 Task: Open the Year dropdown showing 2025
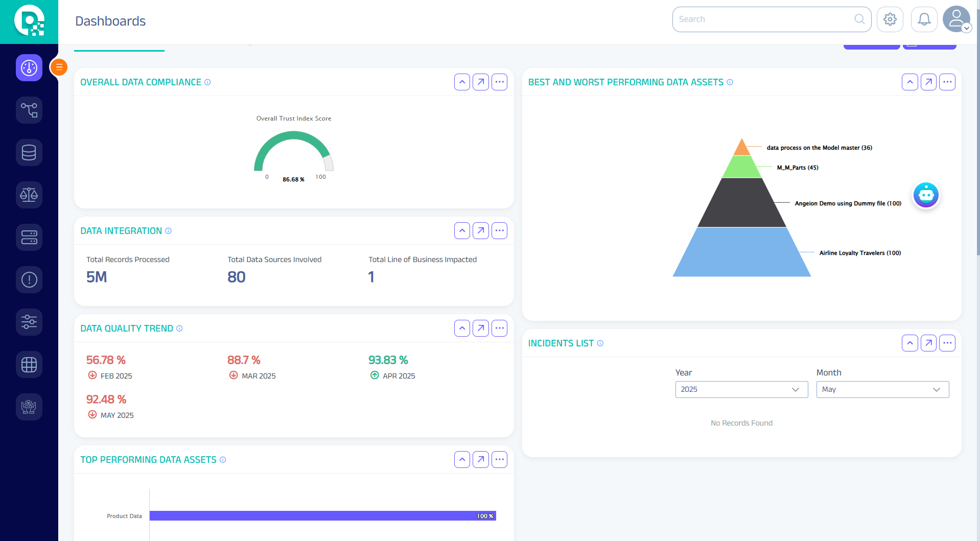pyautogui.click(x=741, y=389)
